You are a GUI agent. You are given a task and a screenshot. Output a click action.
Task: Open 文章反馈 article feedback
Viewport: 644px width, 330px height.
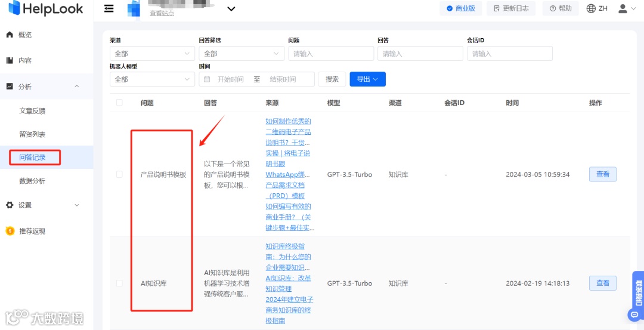click(32, 111)
